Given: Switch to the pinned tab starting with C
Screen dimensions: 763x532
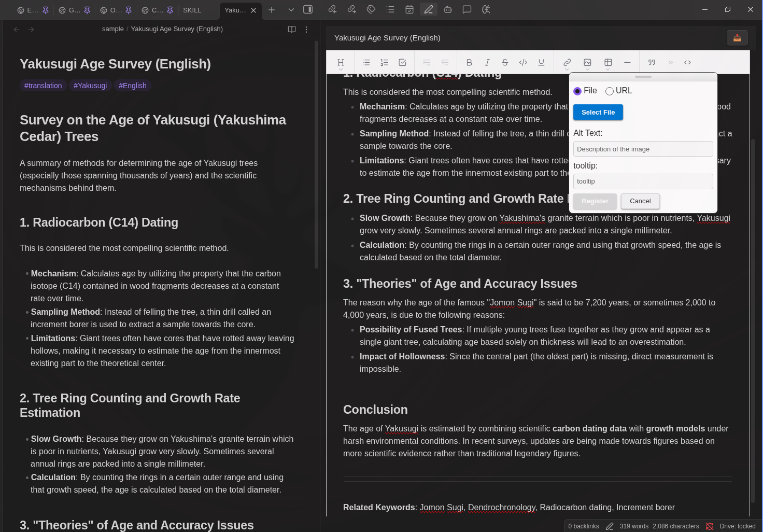Looking at the screenshot, I should click(158, 10).
